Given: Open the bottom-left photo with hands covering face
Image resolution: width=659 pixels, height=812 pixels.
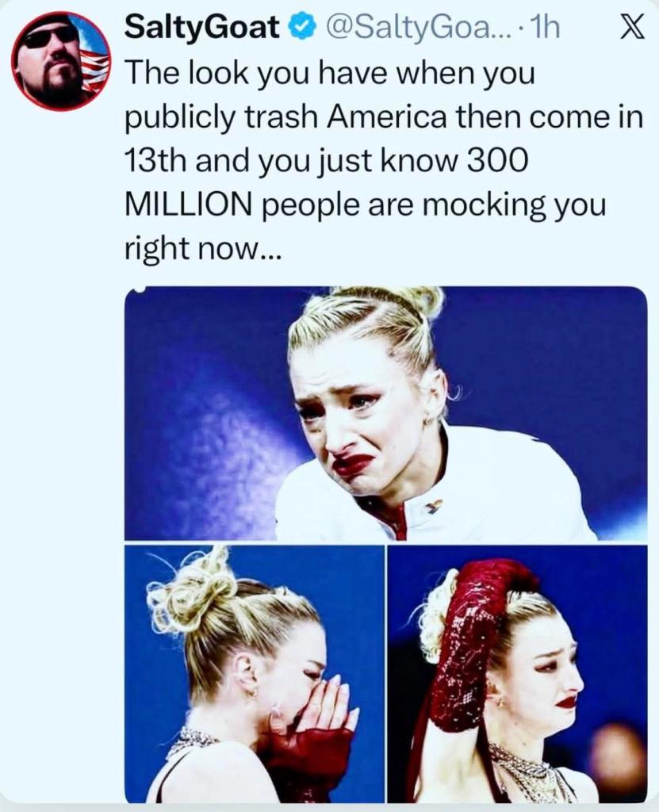Looking at the screenshot, I should coord(254,674).
